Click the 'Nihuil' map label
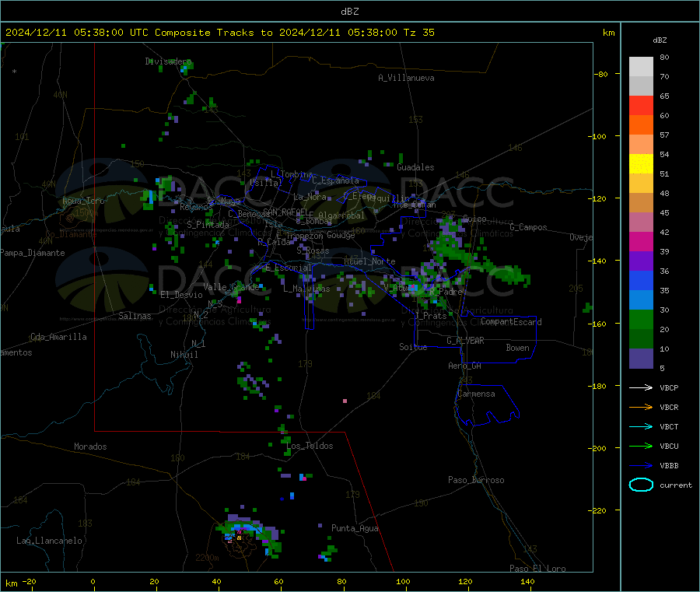The width and height of the screenshot is (700, 592). 184,355
